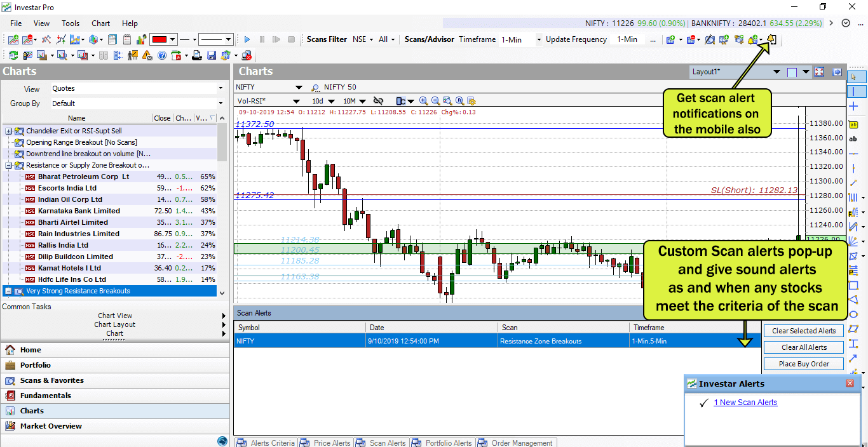Click the full-screen chart layout icon

click(819, 72)
